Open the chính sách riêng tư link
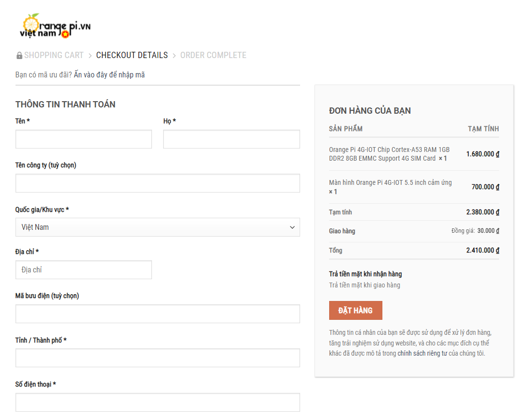Image resolution: width=531 pixels, height=420 pixels. [422, 353]
